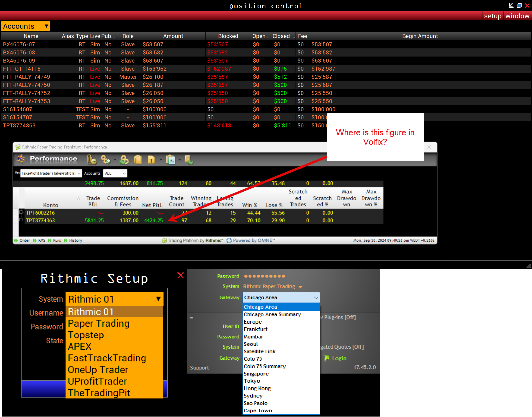532x417 pixels.
Task: Choose Cape Town in Gateway list
Action: coord(281,411)
